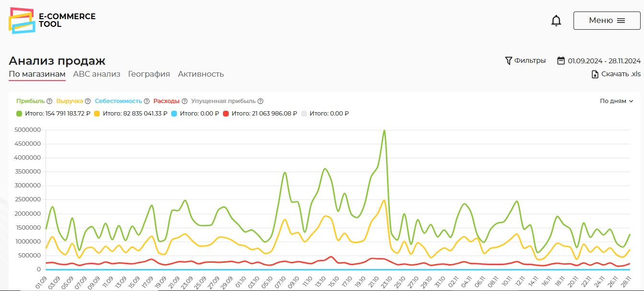The height and width of the screenshot is (291, 644).
Task: Click the help icon beside Прибыль
Action: 49,101
